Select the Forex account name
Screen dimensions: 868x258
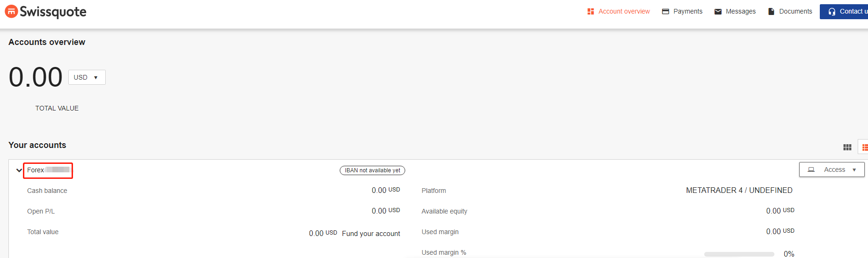pyautogui.click(x=48, y=170)
